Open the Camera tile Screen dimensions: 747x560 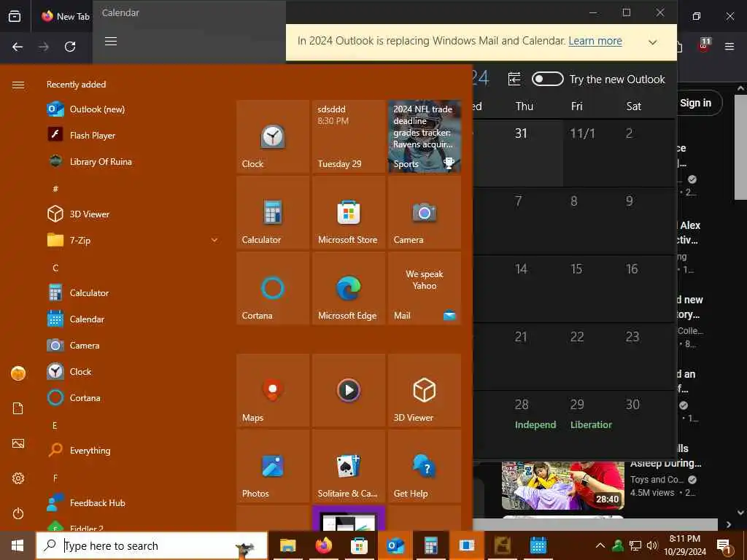[425, 212]
